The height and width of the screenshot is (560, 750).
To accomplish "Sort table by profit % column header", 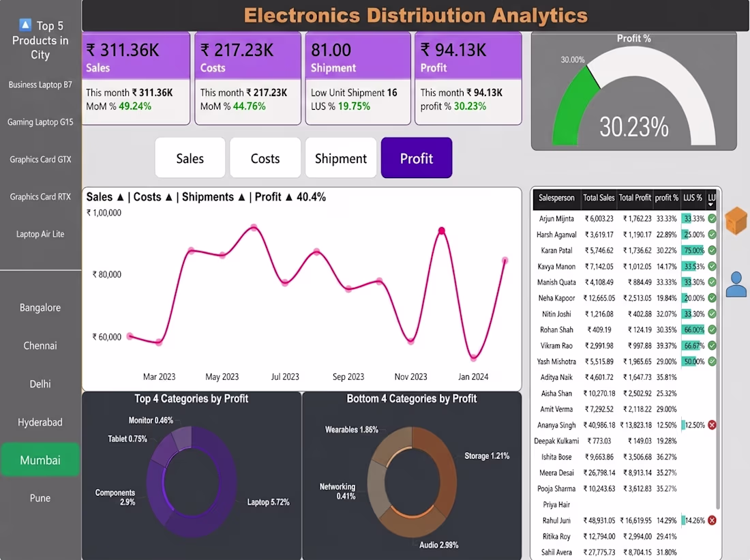I will (x=667, y=198).
